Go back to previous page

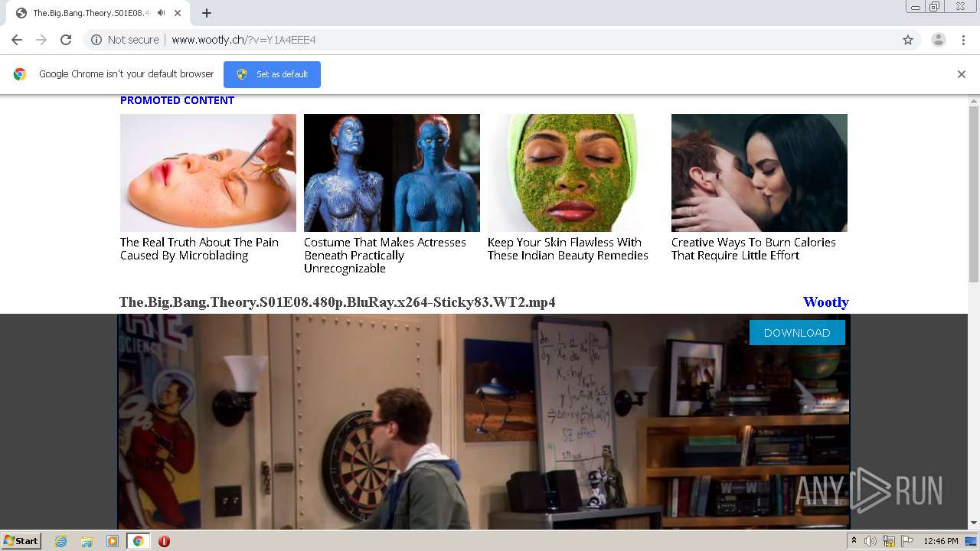17,40
